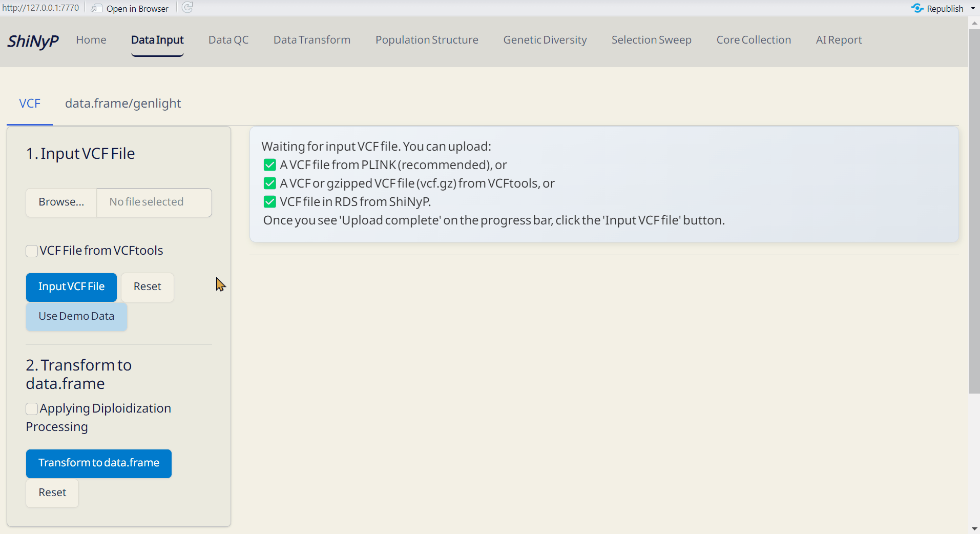
Task: Click the 'Once you see Upload complete' line
Action: [494, 220]
